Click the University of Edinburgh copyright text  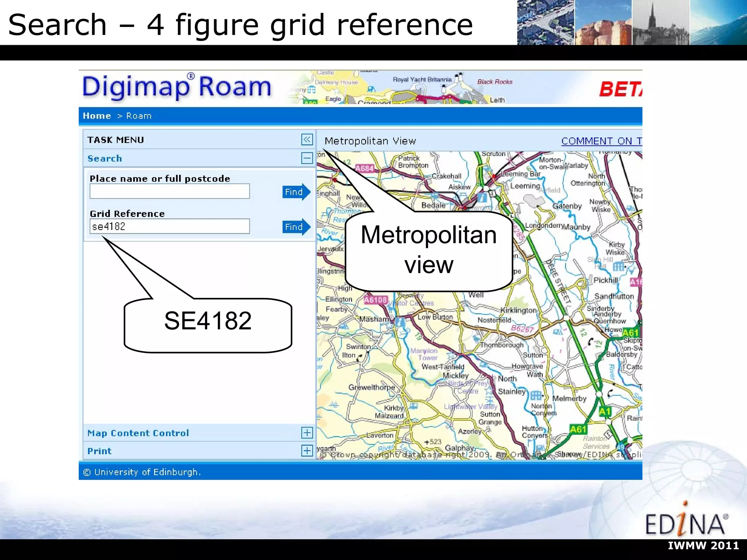tap(142, 472)
